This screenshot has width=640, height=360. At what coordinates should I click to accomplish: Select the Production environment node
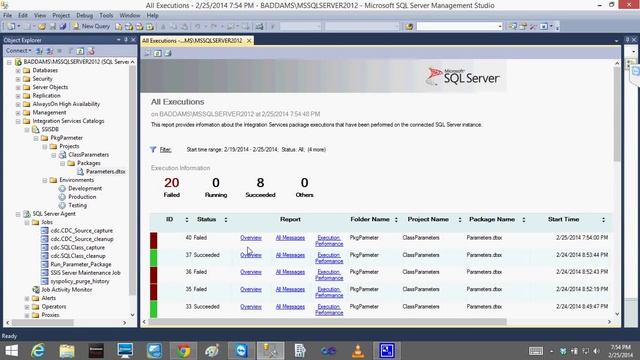(82, 197)
